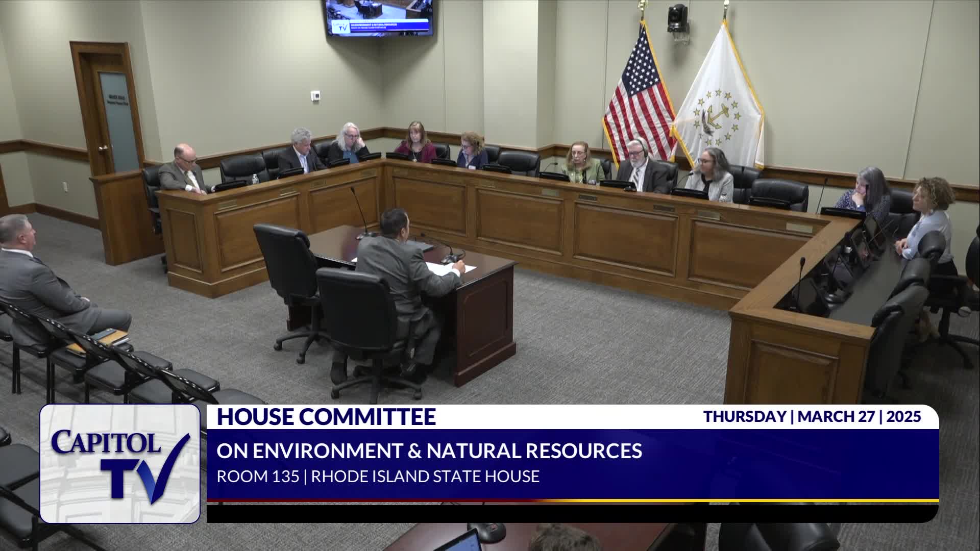
Task: Click Room 135 Rhode Island State House text
Action: 378,477
